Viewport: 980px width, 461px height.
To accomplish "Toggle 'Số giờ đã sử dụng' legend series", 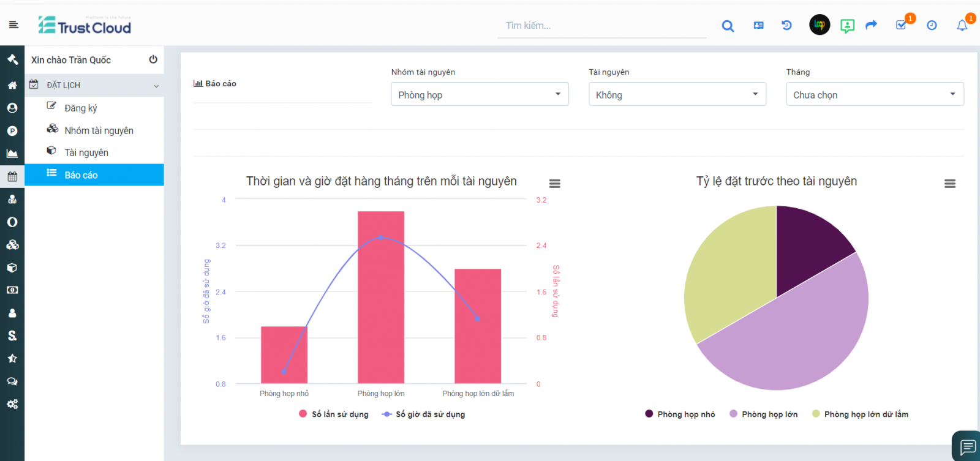I will pyautogui.click(x=424, y=414).
